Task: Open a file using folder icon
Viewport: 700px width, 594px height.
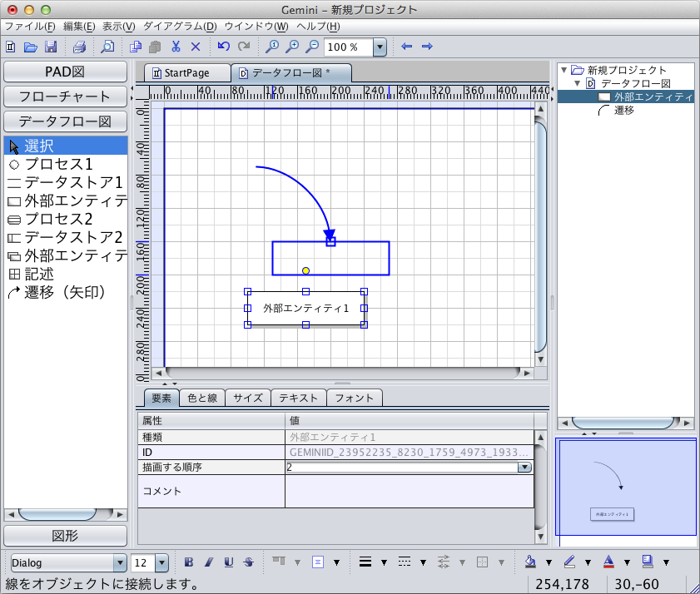Action: (30, 47)
